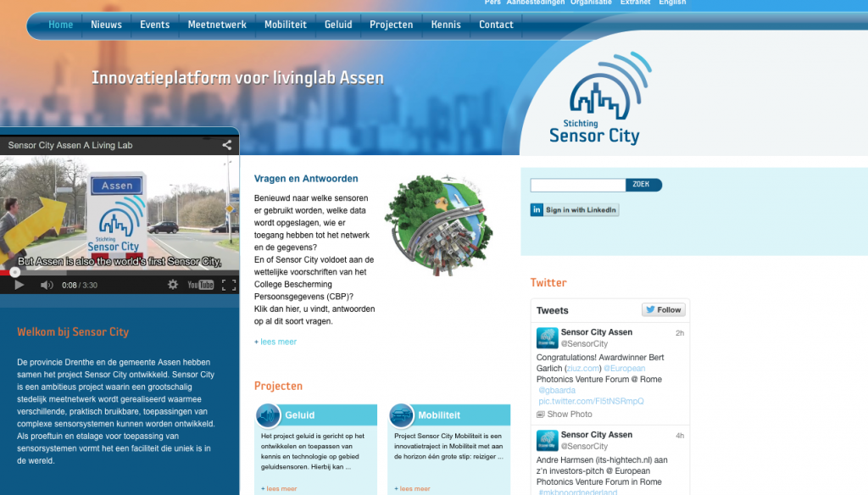Go to the Mobiliteit menu page
This screenshot has height=495, width=868.
click(285, 25)
